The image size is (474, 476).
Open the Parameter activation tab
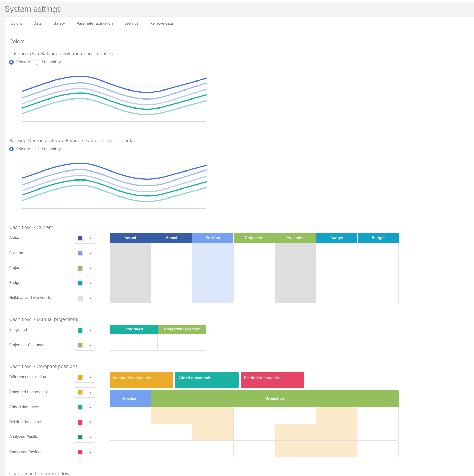(x=95, y=23)
